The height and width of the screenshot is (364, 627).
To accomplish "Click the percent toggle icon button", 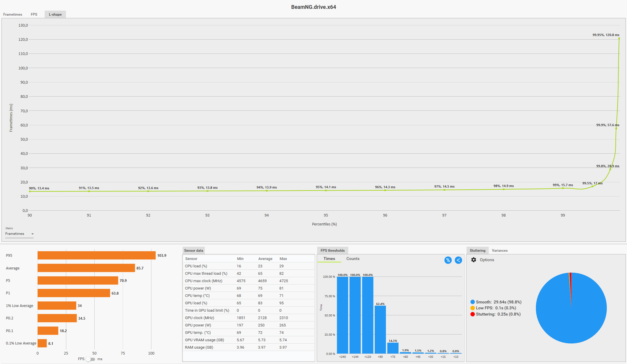I will tap(448, 260).
